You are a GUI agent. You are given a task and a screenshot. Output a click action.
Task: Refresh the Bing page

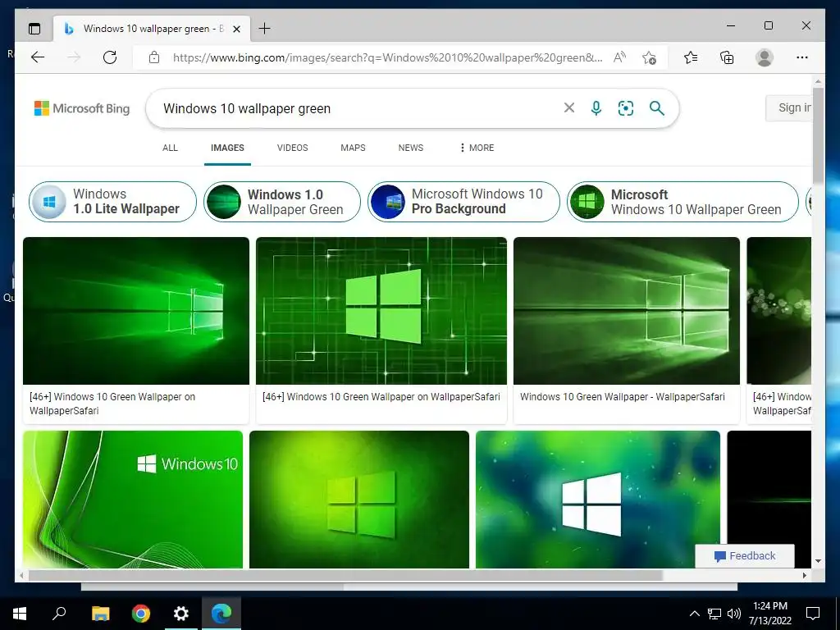110,57
